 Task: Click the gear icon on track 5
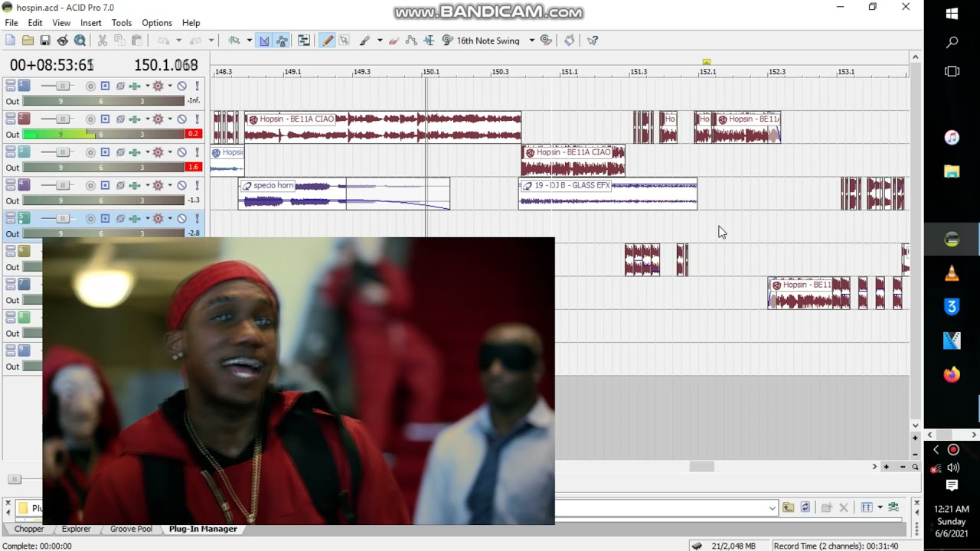click(x=158, y=219)
